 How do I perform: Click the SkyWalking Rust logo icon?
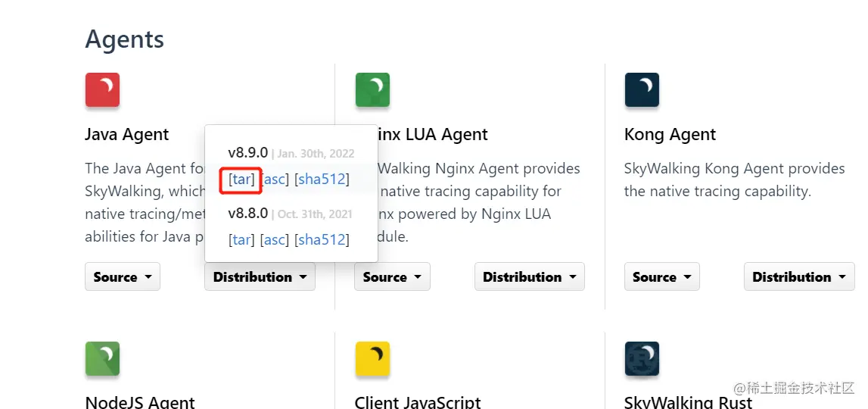642,358
